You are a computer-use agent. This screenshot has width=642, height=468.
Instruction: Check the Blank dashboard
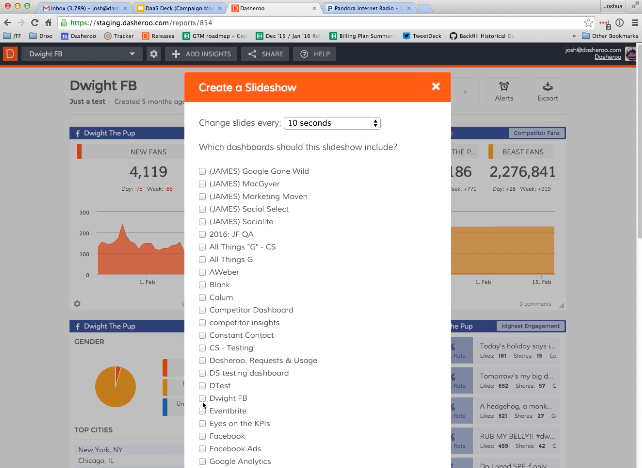pyautogui.click(x=202, y=285)
